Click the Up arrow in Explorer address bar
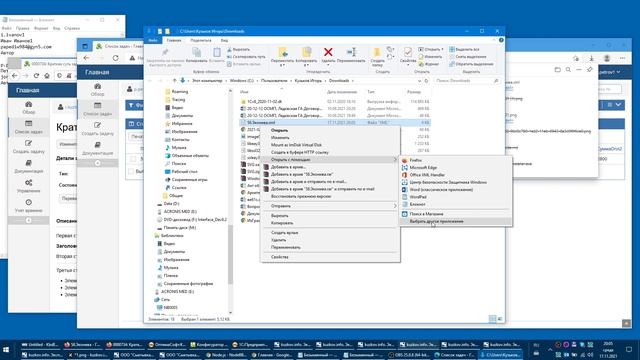The width and height of the screenshot is (640, 360). 174,80
